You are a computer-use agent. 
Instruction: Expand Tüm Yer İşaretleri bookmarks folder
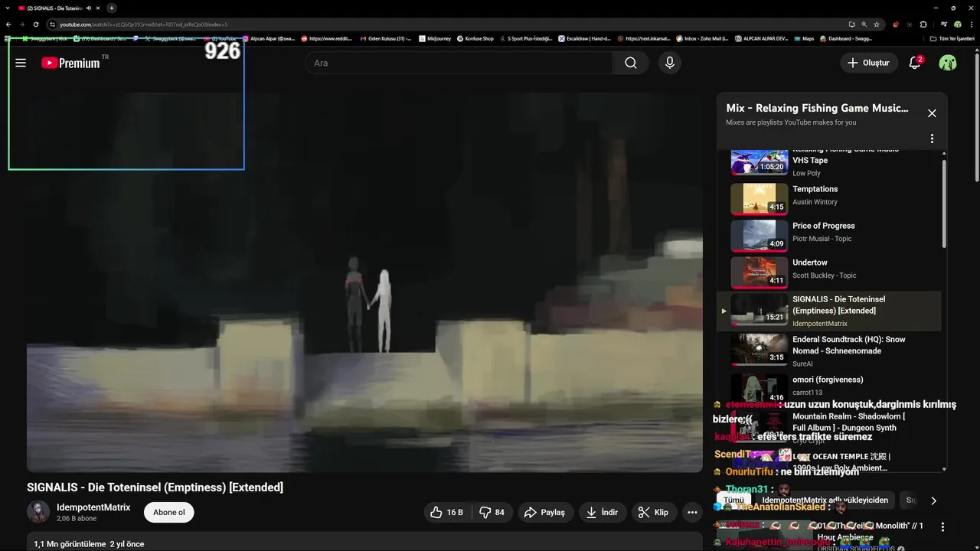click(x=952, y=38)
